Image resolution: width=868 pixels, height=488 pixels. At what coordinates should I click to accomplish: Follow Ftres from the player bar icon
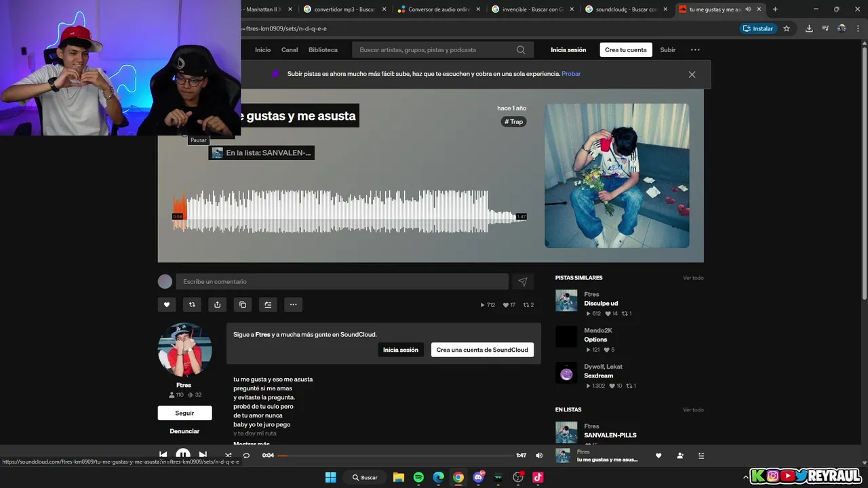(x=680, y=455)
